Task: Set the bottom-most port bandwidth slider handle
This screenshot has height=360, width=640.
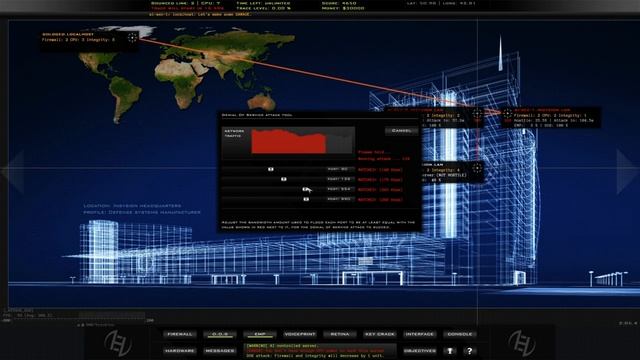Action: tap(306, 199)
